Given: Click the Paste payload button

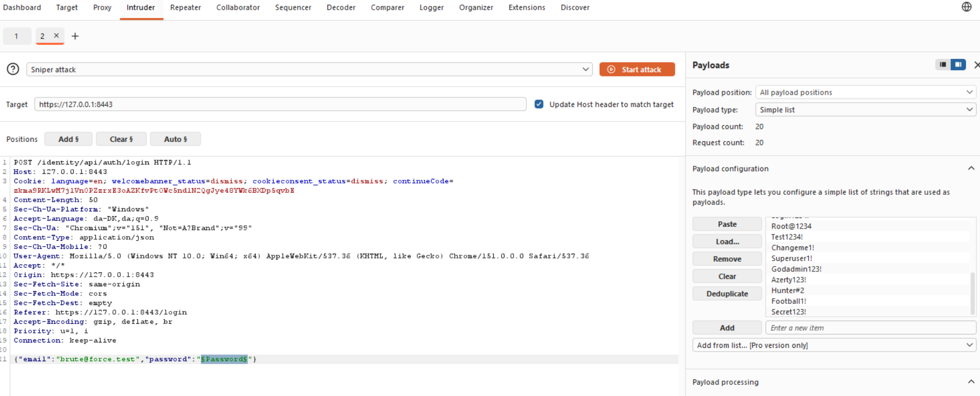Looking at the screenshot, I should [727, 224].
